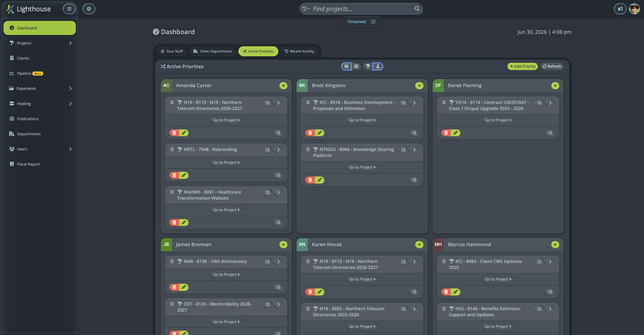Toggle group by project view
The height and width of the screenshot is (335, 644).
[x=368, y=66]
